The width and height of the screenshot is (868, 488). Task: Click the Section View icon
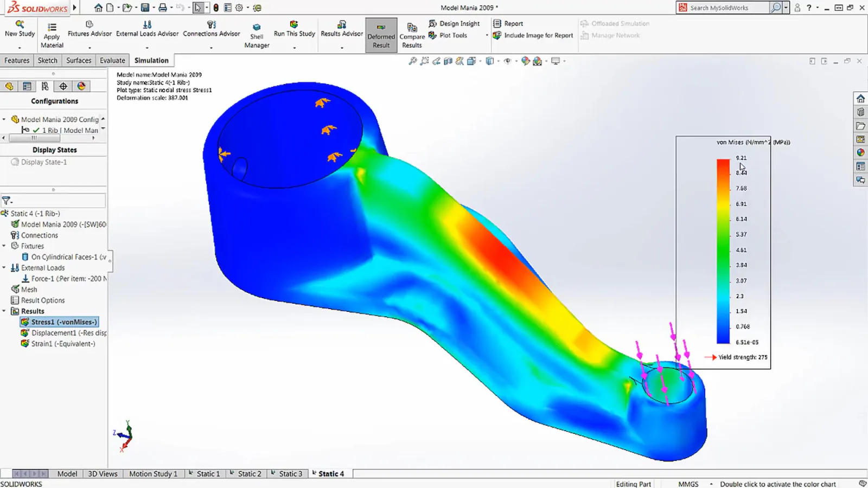[448, 61]
